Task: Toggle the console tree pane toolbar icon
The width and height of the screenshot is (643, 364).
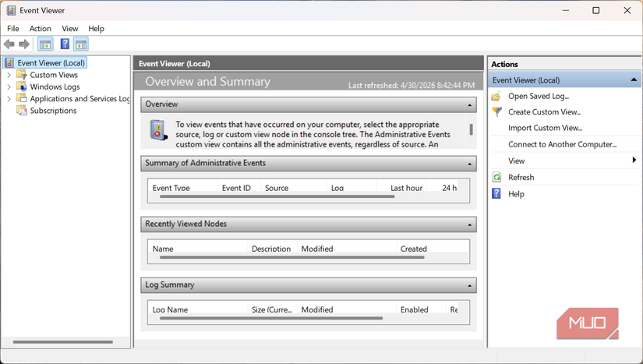Action: click(45, 44)
